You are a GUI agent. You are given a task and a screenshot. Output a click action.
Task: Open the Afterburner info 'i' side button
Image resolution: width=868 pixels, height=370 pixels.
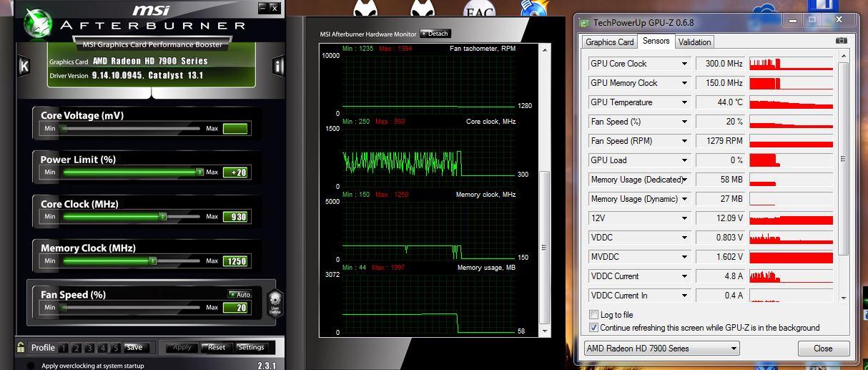(279, 67)
